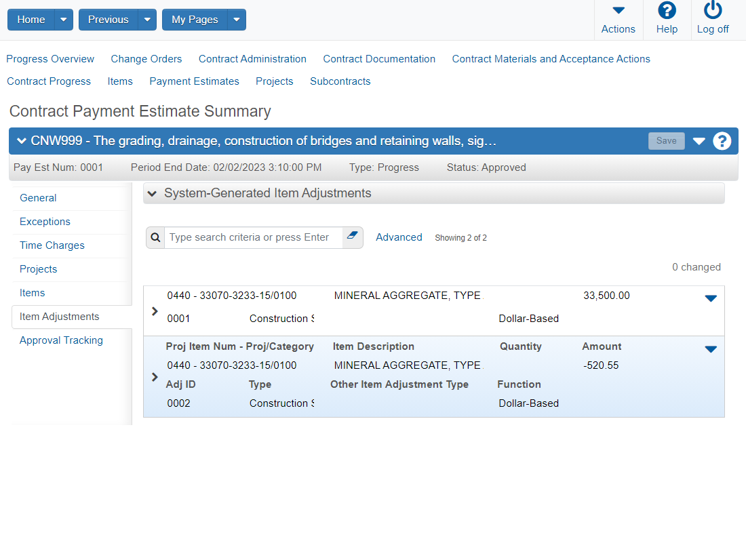Click the Showing 2 of 2 text
Screen dimensions: 746x560
(x=460, y=238)
